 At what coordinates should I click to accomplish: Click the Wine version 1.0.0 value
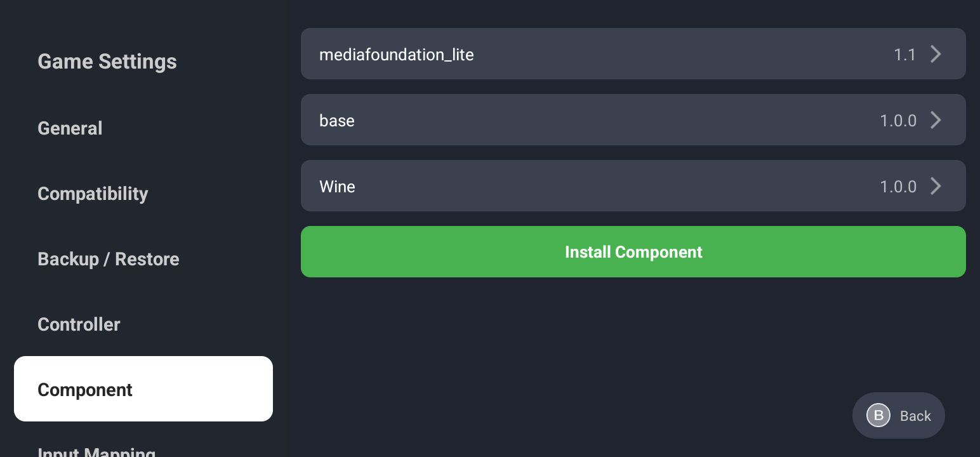[897, 187]
